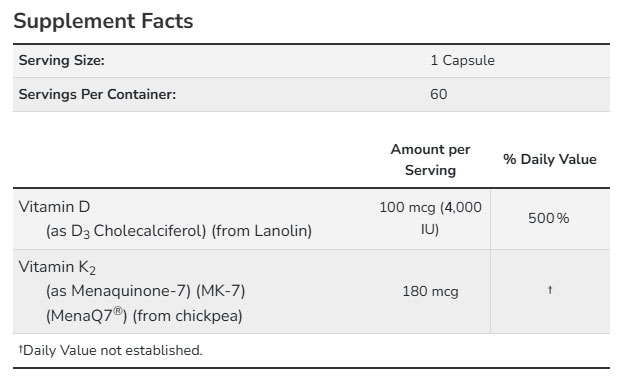Click the Amount per Serving column header
The height and width of the screenshot is (379, 622).
click(430, 160)
